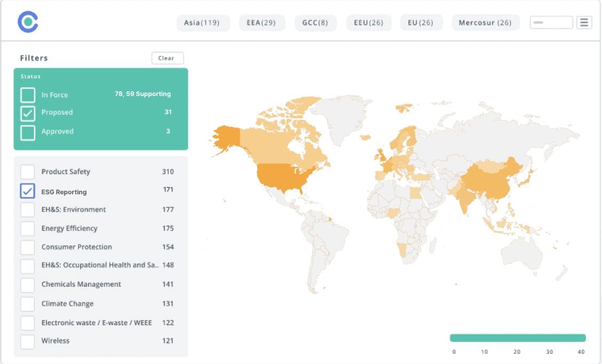Enable the In Force status filter
The image size is (602, 364).
pos(28,94)
